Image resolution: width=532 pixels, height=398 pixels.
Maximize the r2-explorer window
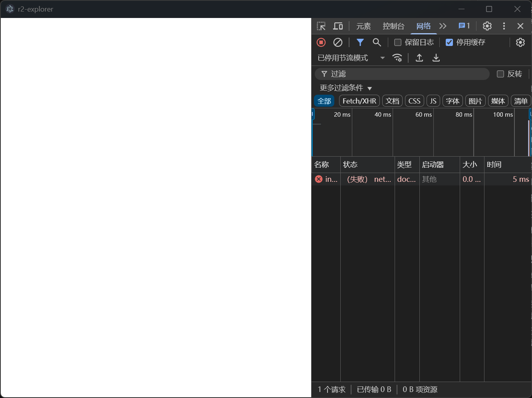[x=489, y=9]
